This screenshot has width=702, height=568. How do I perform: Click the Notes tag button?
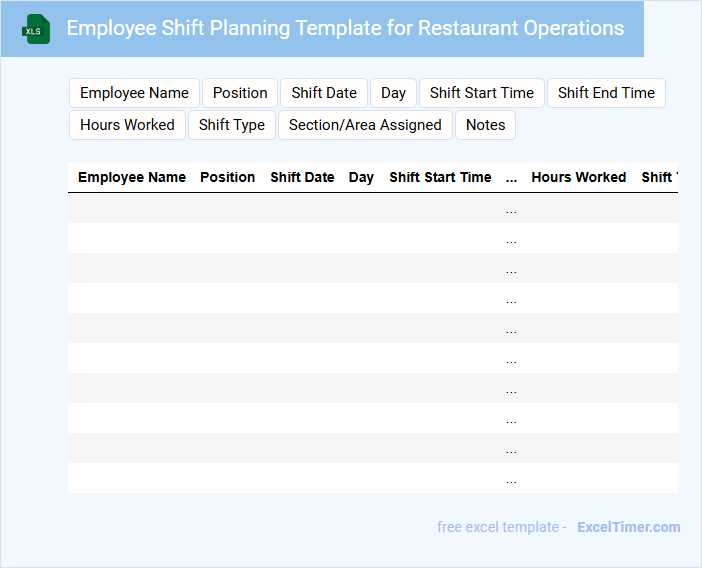point(485,125)
